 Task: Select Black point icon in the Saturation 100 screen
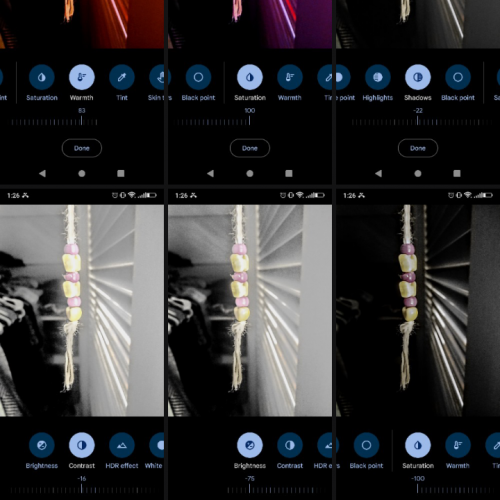[x=198, y=77]
